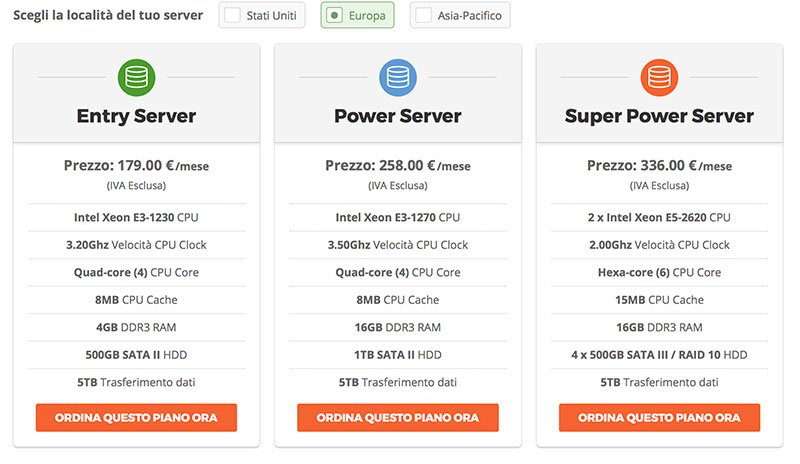Order the Entry Server plan now
This screenshot has width=800, height=464.
point(136,418)
